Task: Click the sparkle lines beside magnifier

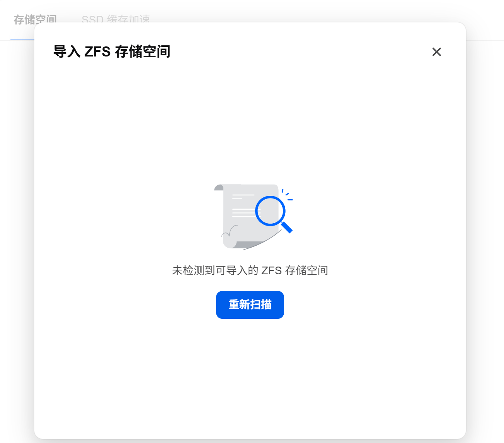Action: pyautogui.click(x=287, y=194)
